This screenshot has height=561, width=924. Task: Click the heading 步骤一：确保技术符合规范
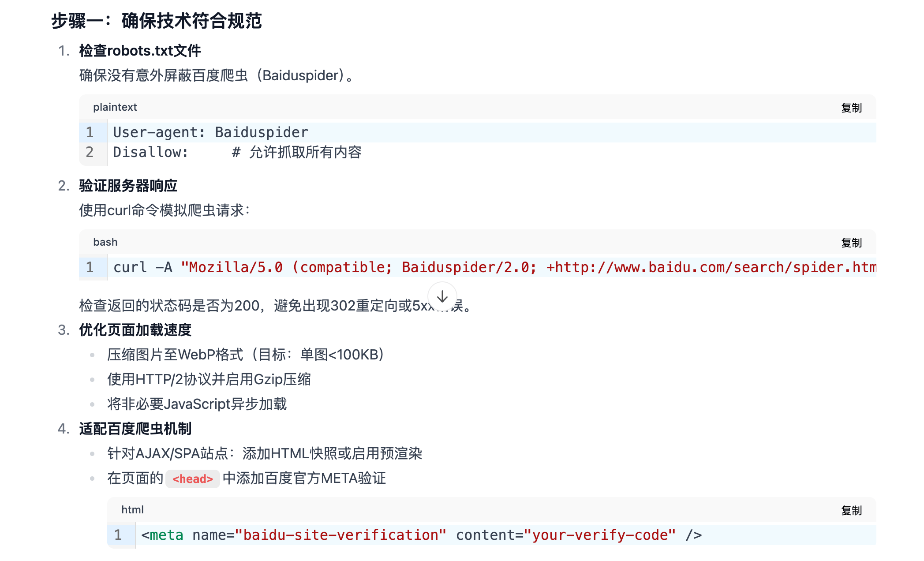click(x=157, y=21)
